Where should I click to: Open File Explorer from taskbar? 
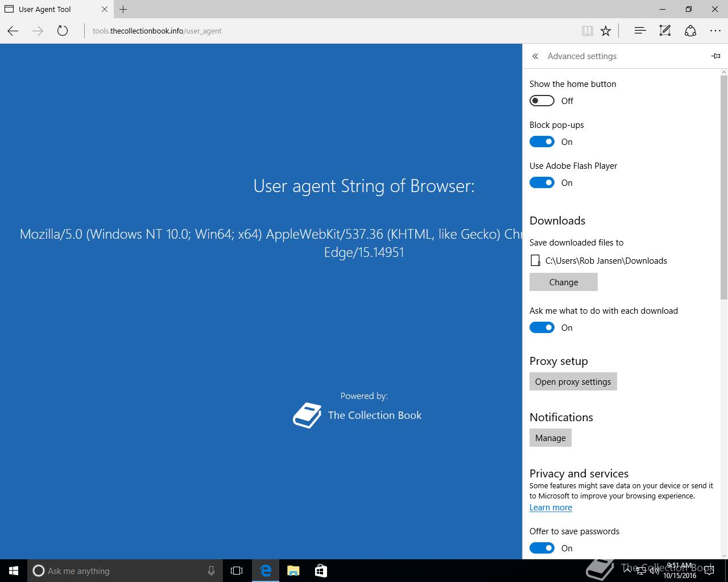click(x=293, y=571)
